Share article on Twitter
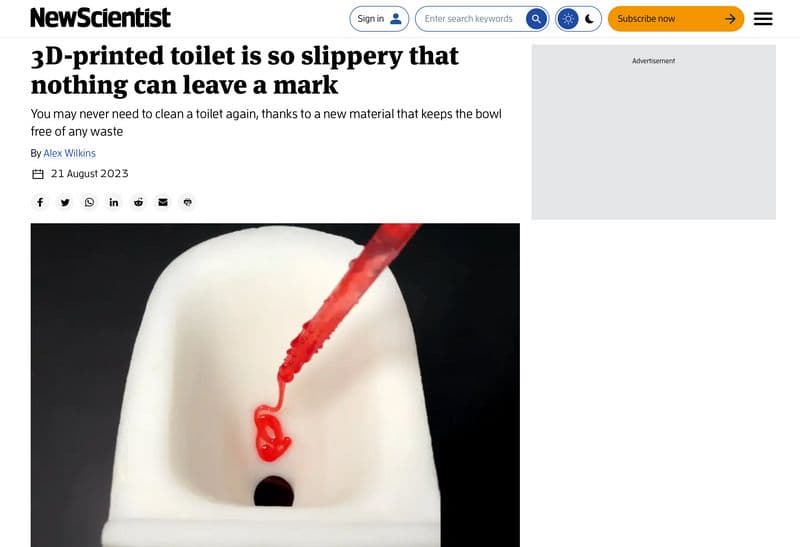The width and height of the screenshot is (800, 547). click(65, 202)
